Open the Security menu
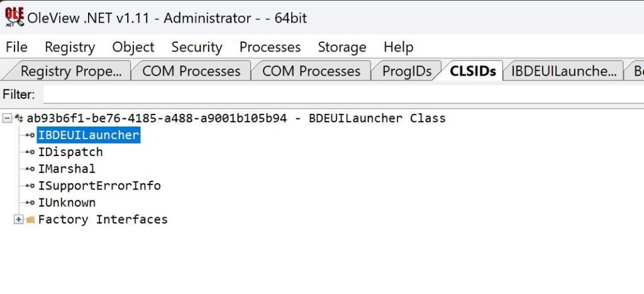This screenshot has height=294, width=644. click(197, 47)
